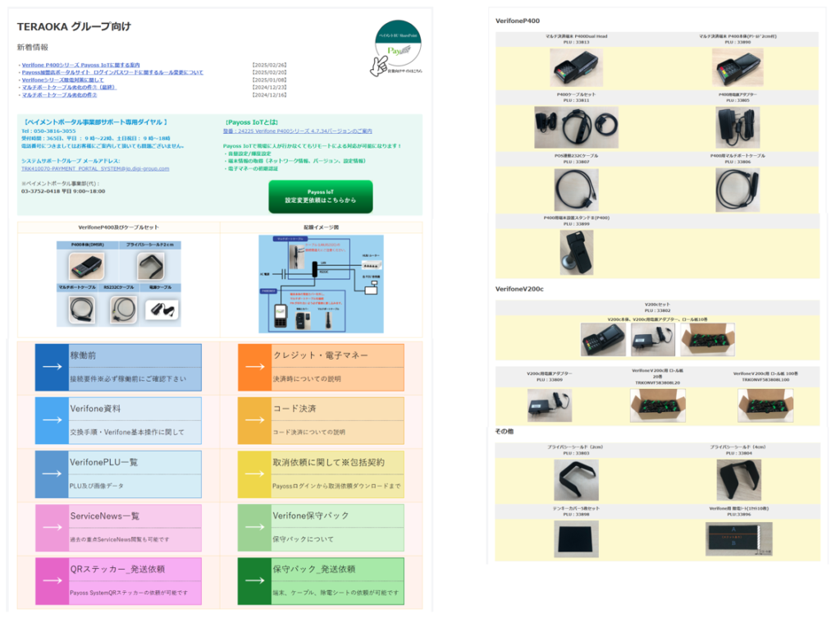The image size is (840, 623).
Task: Open the 24225 Verifone P400シリーズ version notice link
Action: (297, 131)
